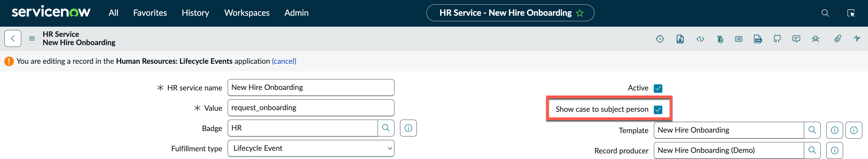Image resolution: width=868 pixels, height=159 pixels.
Task: Click the speech bubble comment icon
Action: point(796,39)
